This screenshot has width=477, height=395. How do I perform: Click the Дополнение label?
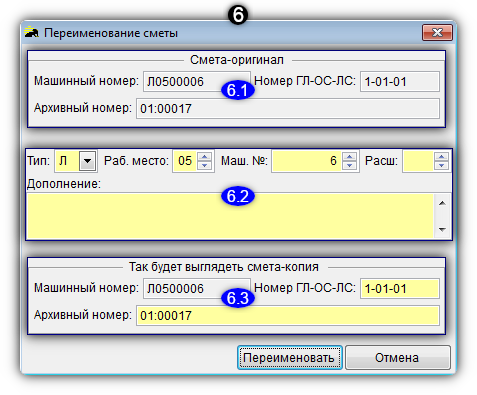[x=64, y=184]
